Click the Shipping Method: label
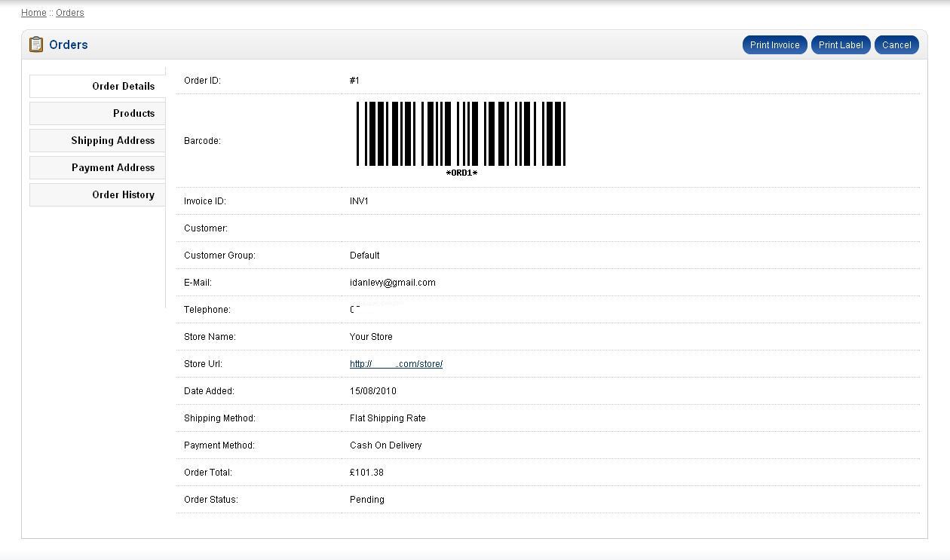The height and width of the screenshot is (560, 950). 219,418
